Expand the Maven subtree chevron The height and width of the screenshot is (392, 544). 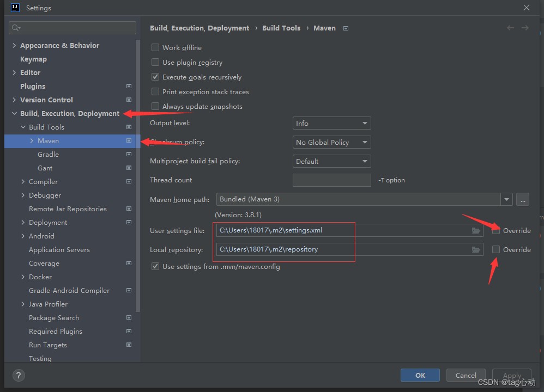pyautogui.click(x=32, y=140)
